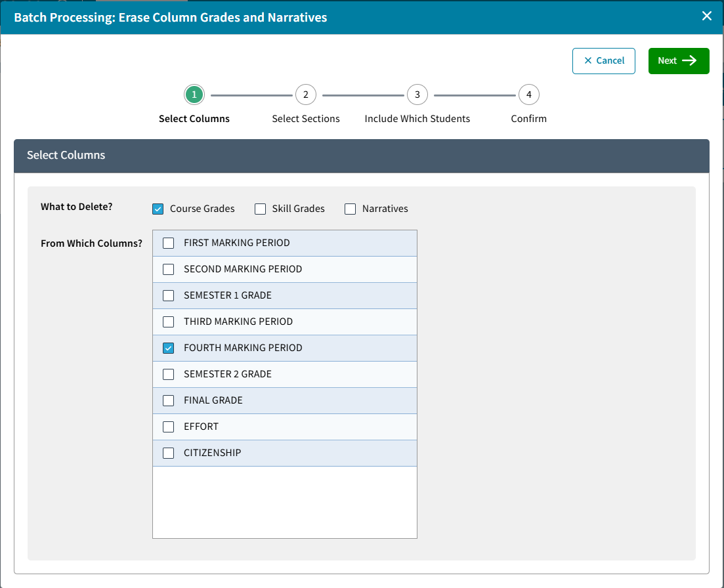The width and height of the screenshot is (724, 588).
Task: Check SEMESTER 1 GRADE column
Action: pos(169,296)
